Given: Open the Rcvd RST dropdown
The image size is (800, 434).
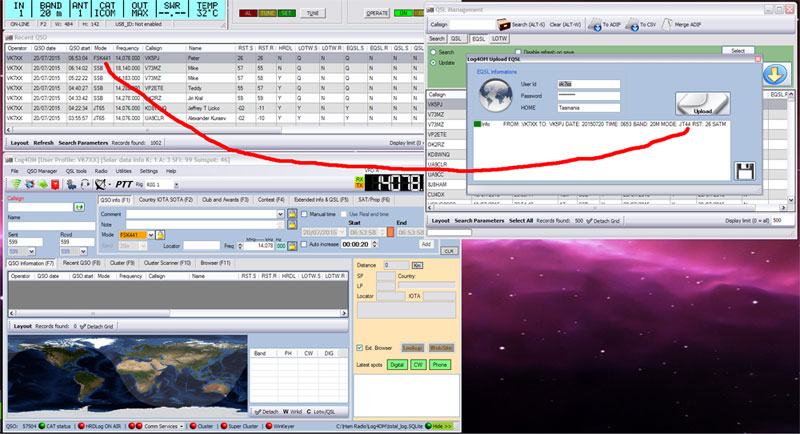Looking at the screenshot, I should coord(83,251).
